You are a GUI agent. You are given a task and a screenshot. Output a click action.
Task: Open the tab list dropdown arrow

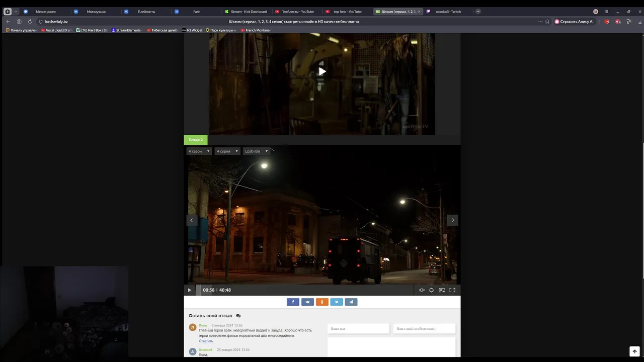(16, 12)
